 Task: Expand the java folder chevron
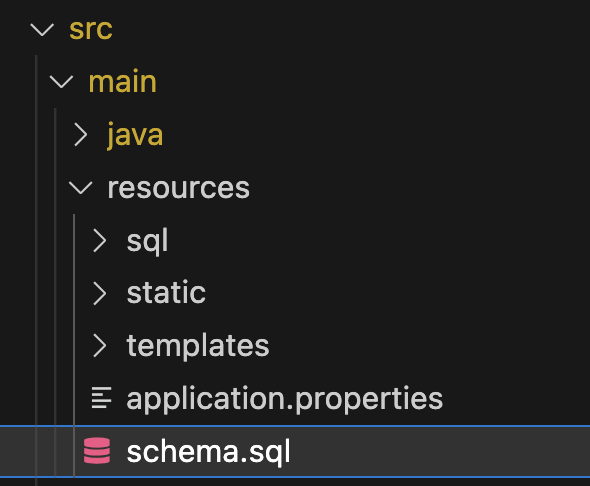coord(81,135)
